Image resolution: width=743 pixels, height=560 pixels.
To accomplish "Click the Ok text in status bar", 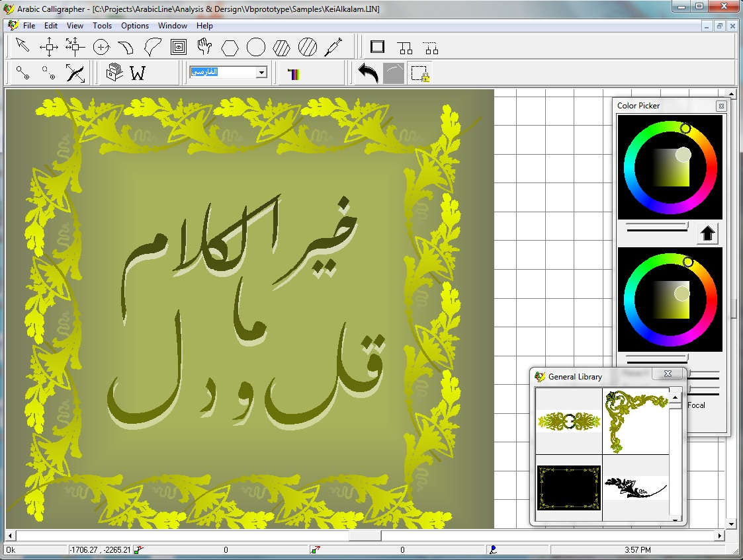I will click(11, 550).
